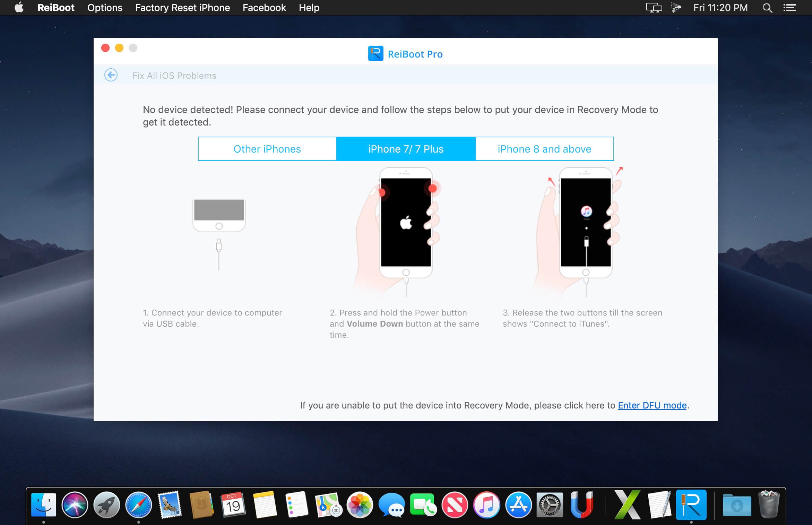Open Help menu in ReiBoot
812x525 pixels.
pos(308,8)
